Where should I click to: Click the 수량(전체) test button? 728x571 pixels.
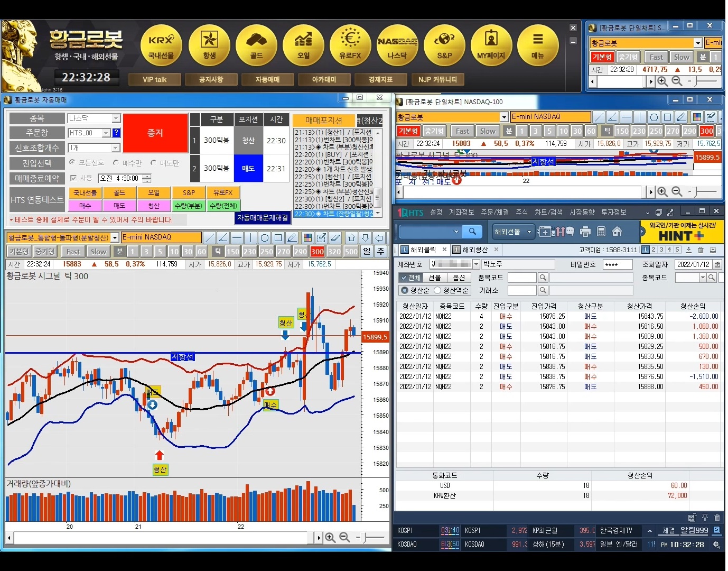223,206
